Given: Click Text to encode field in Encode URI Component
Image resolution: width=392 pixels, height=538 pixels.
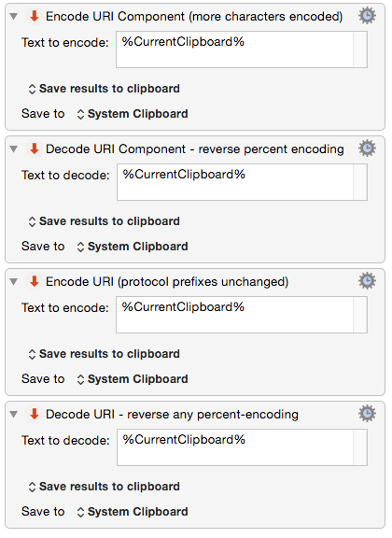Looking at the screenshot, I should [x=242, y=50].
